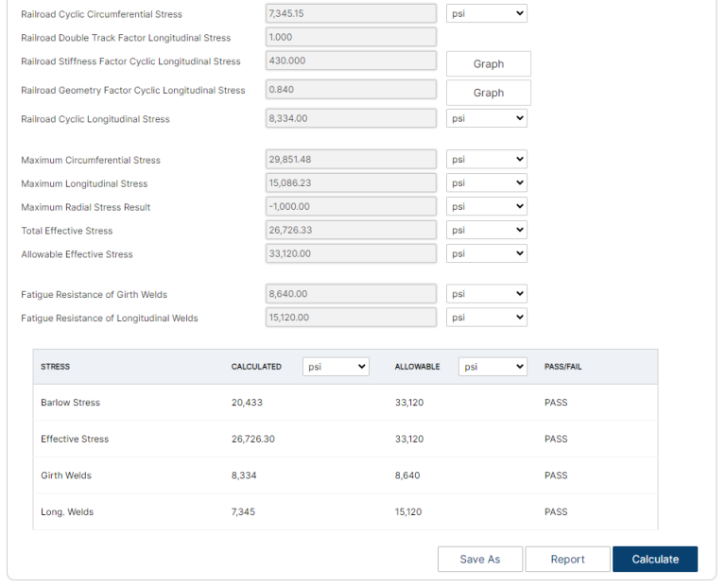Open Railroad Cyclic Circumferential Stress unit dropdown
The height and width of the screenshot is (588, 726).
click(x=486, y=14)
